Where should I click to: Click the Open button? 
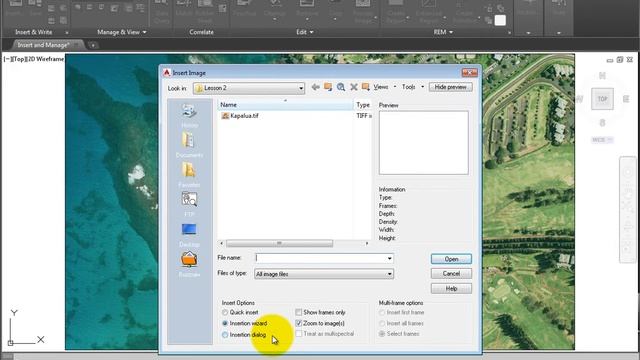pyautogui.click(x=451, y=259)
